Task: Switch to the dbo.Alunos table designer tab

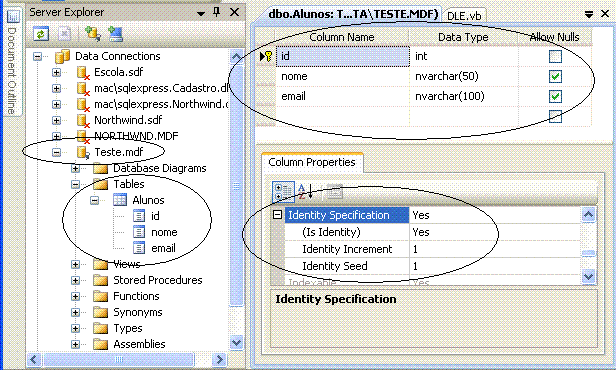Action: coord(352,15)
